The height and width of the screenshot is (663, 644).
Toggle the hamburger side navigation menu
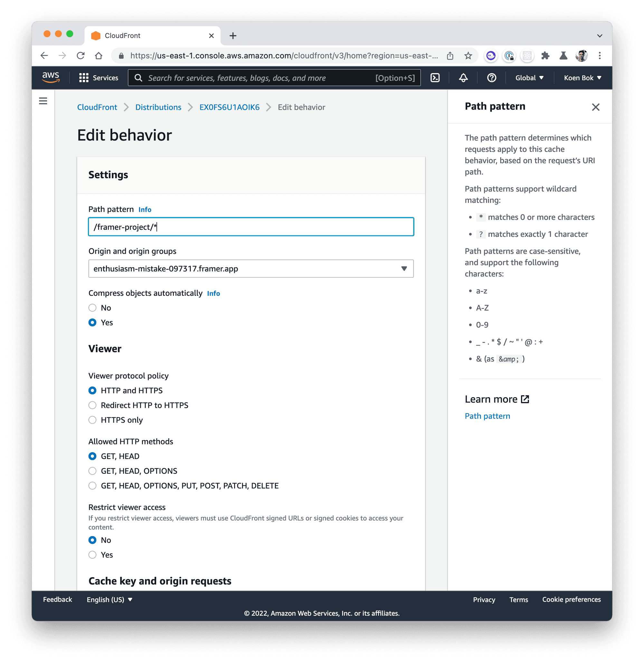click(x=43, y=101)
